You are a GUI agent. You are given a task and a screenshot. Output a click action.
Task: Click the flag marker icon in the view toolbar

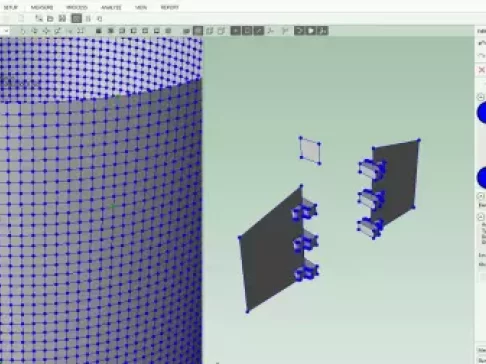[x=285, y=31]
